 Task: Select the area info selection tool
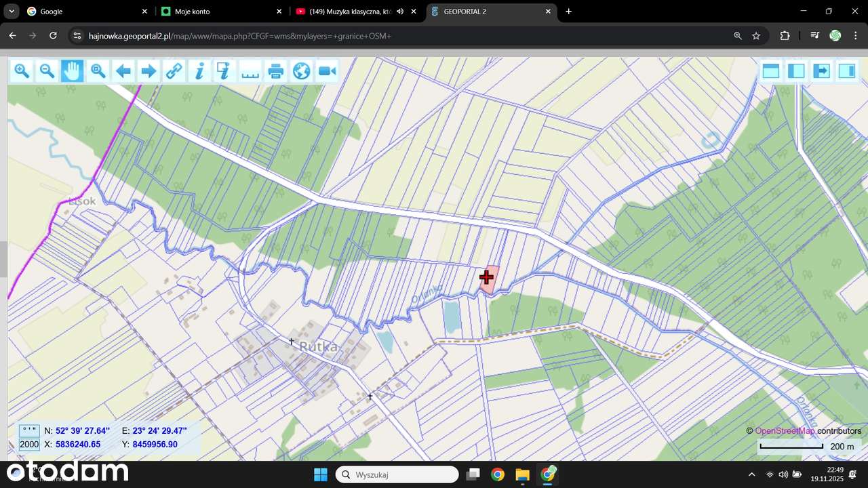[224, 70]
